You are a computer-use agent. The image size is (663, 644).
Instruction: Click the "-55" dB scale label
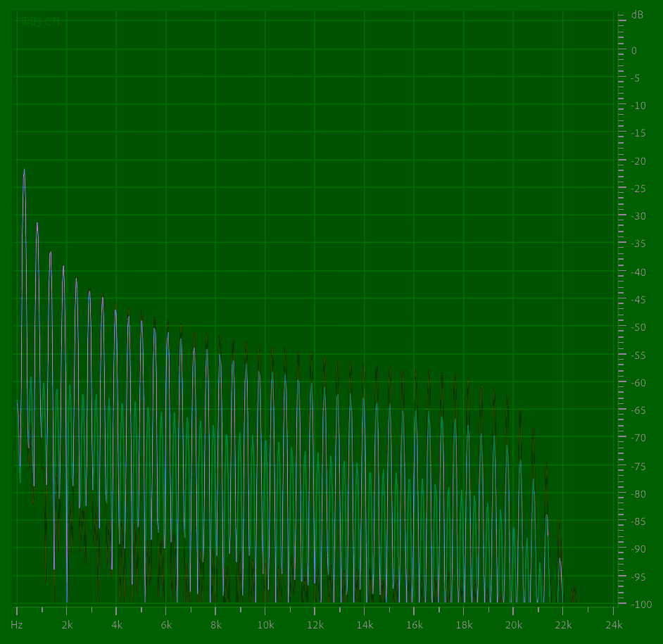pos(638,356)
